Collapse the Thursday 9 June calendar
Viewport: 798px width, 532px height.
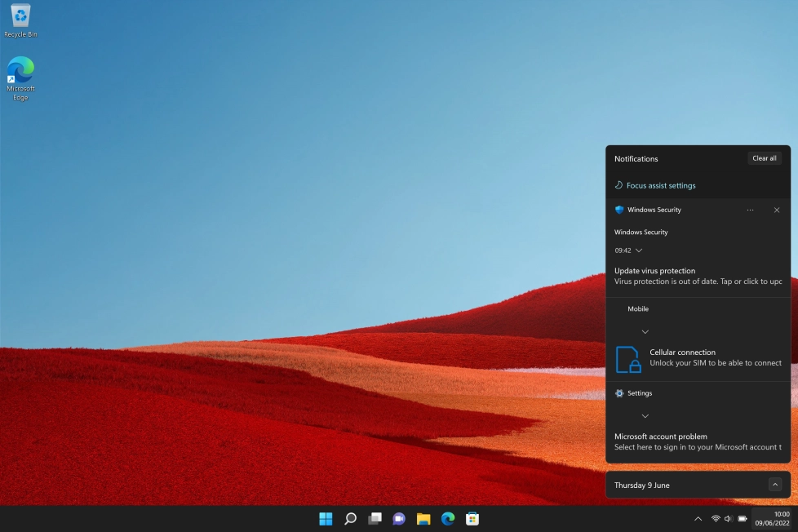pyautogui.click(x=774, y=484)
